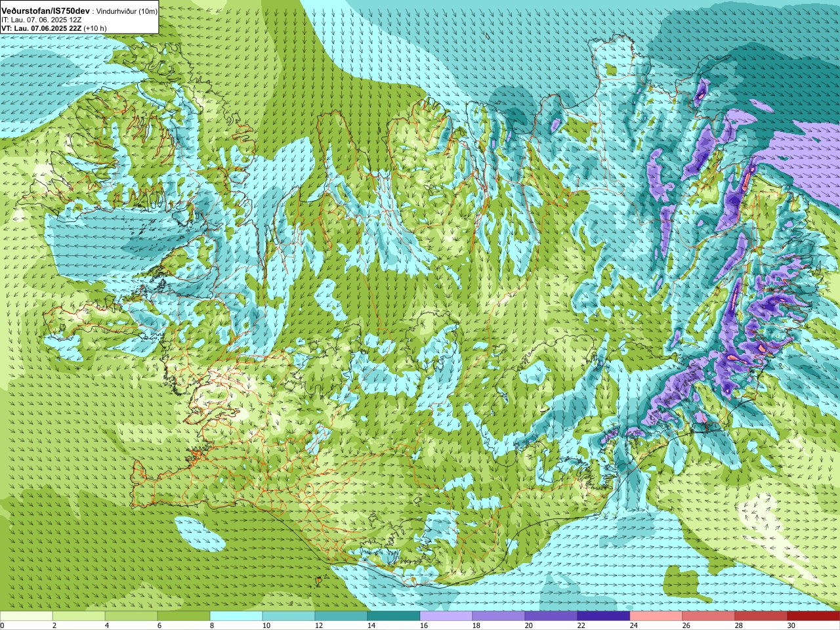Choose the dark indigo 22–24 legend swatch
Screen dimensions: 840x630
[x=604, y=616]
